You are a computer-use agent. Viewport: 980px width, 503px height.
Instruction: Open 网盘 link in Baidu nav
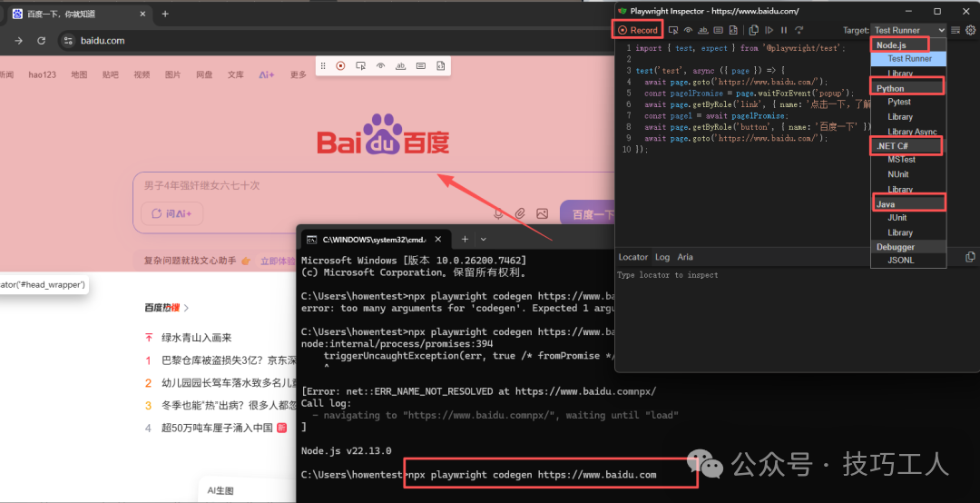pyautogui.click(x=204, y=74)
